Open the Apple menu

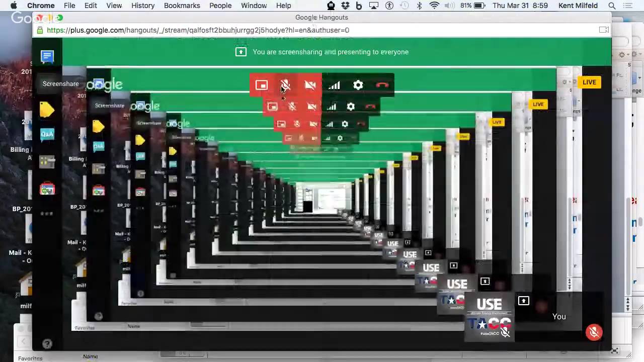[x=14, y=6]
